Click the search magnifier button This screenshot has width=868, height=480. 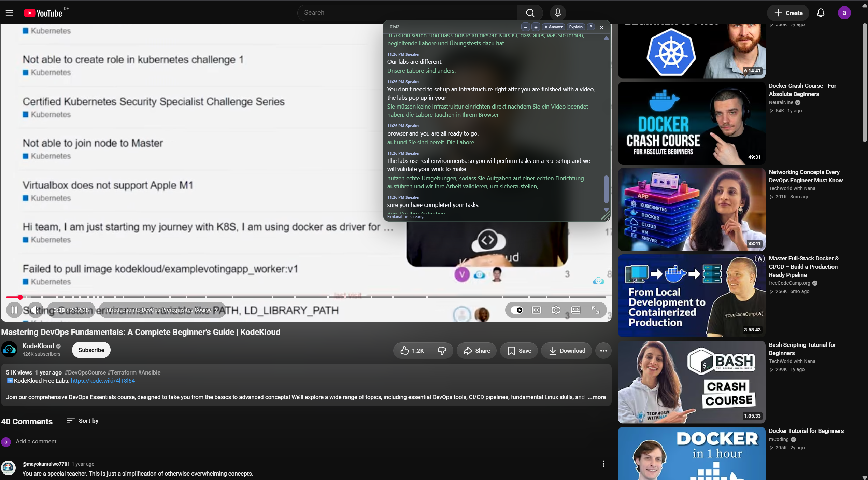(530, 13)
